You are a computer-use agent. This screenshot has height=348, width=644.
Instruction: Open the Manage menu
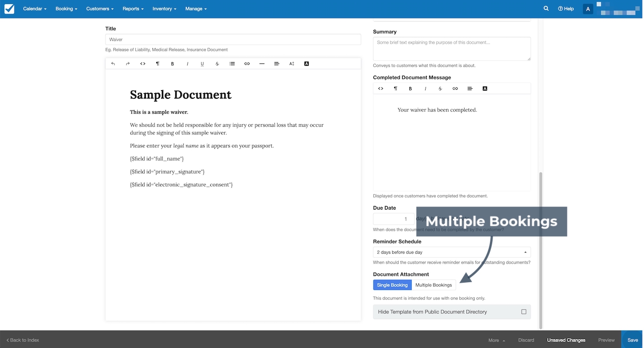pos(196,9)
